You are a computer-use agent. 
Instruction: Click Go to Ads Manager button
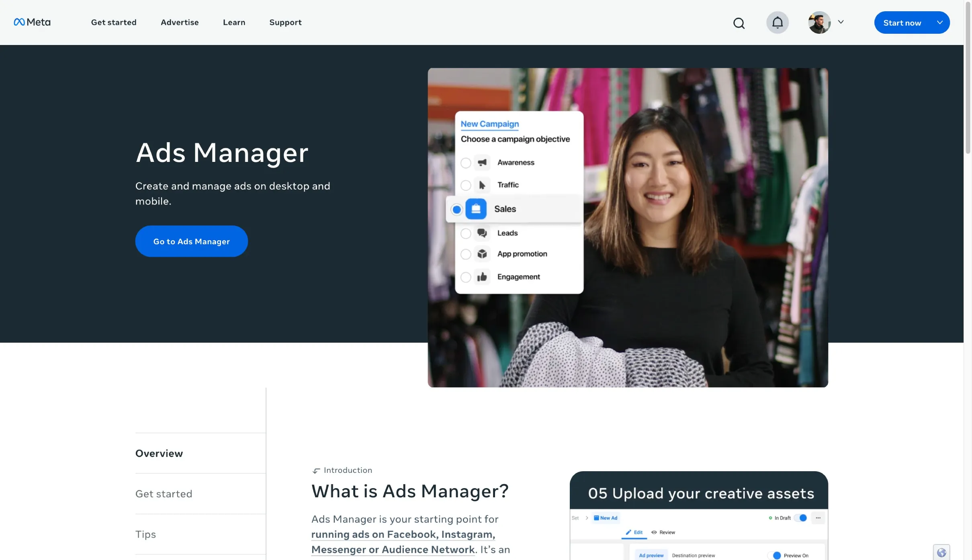(191, 241)
